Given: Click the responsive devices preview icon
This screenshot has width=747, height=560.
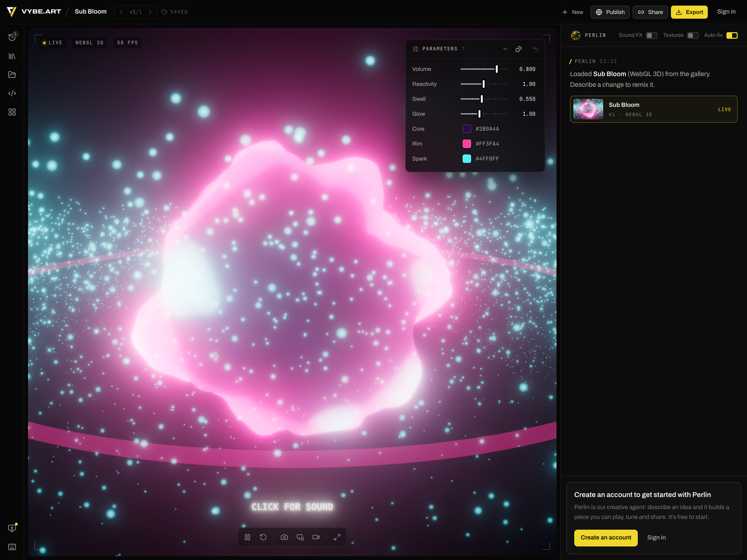Looking at the screenshot, I should pos(300,537).
